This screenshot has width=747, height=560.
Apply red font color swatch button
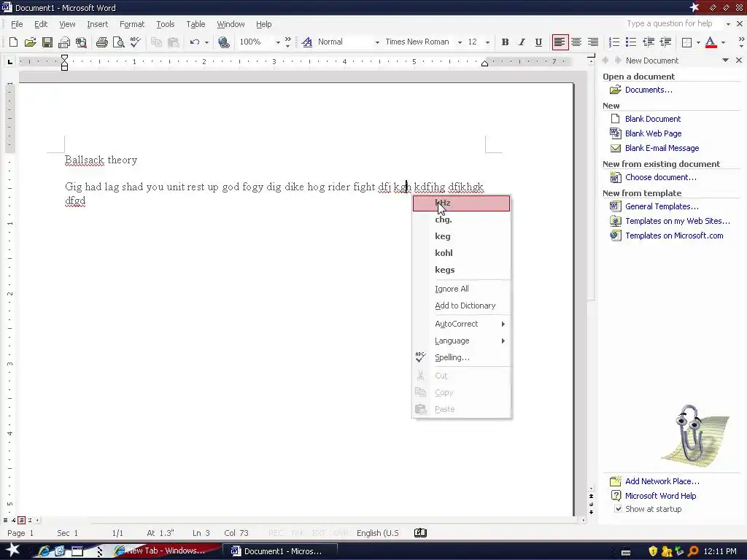pos(711,42)
